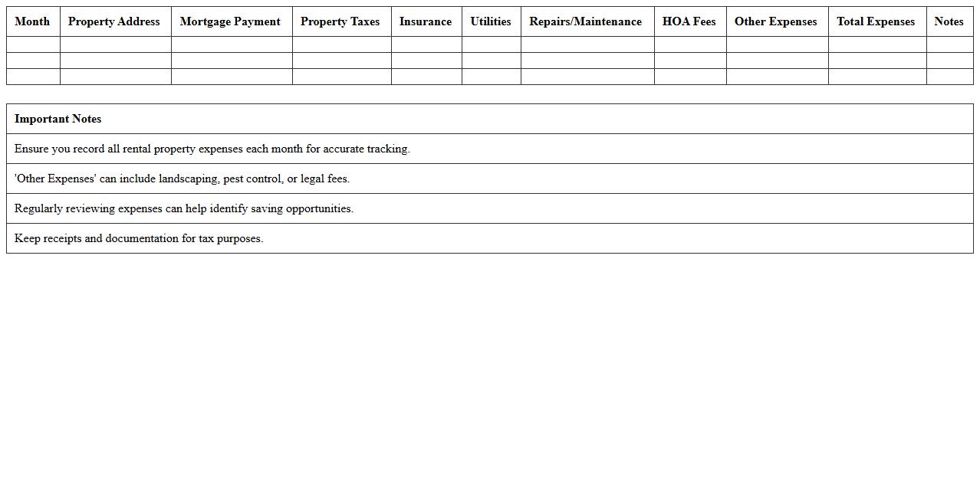
Task: Select the second row Property Address cell
Action: click(113, 61)
